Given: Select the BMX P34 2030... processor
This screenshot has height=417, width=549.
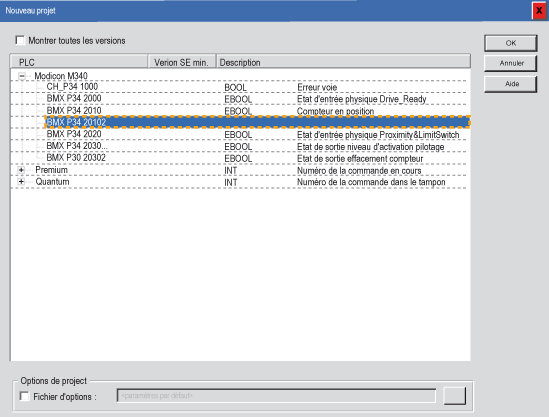Looking at the screenshot, I should [77, 146].
